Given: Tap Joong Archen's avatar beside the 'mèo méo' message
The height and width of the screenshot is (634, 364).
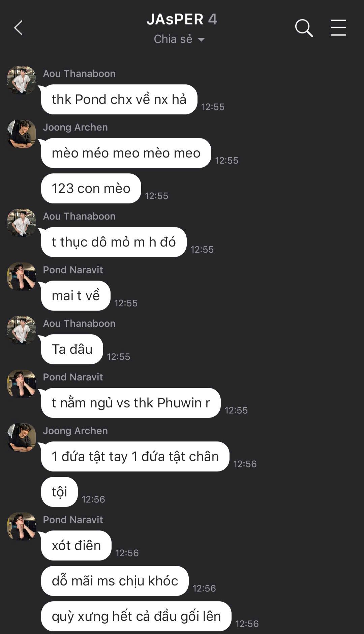Looking at the screenshot, I should (22, 134).
